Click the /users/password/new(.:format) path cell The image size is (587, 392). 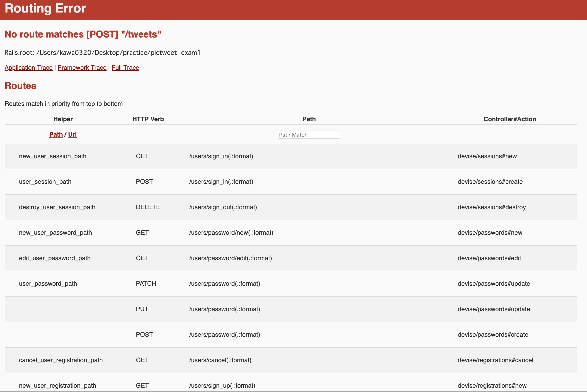[x=231, y=233]
